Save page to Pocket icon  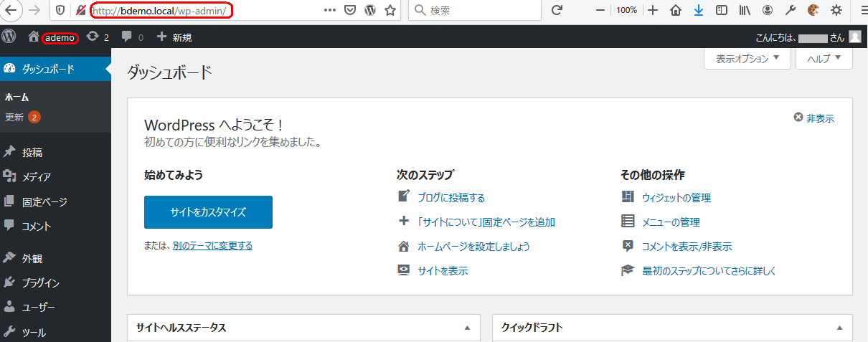click(x=350, y=11)
